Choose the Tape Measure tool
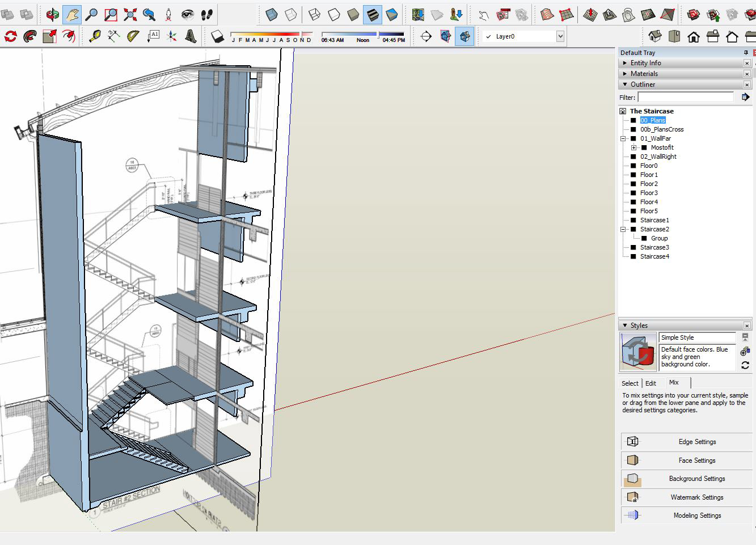Screen dimensions: 756x545 pyautogui.click(x=95, y=36)
